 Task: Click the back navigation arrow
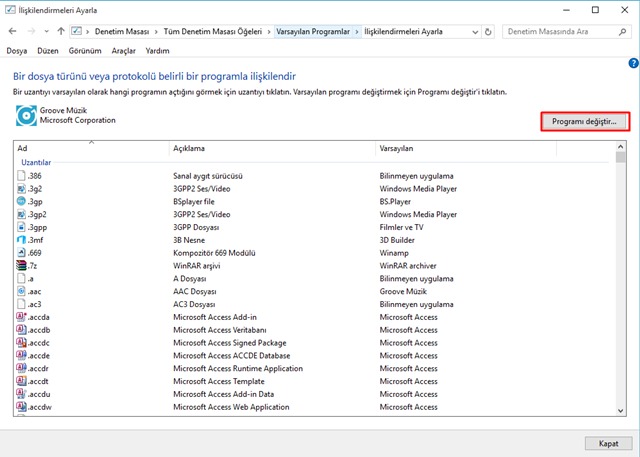pos(13,31)
